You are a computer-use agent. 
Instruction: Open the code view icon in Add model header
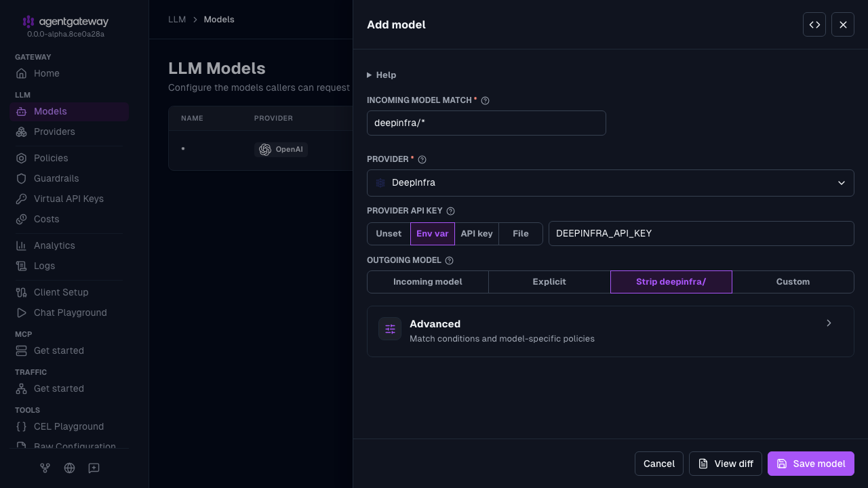pyautogui.click(x=814, y=24)
